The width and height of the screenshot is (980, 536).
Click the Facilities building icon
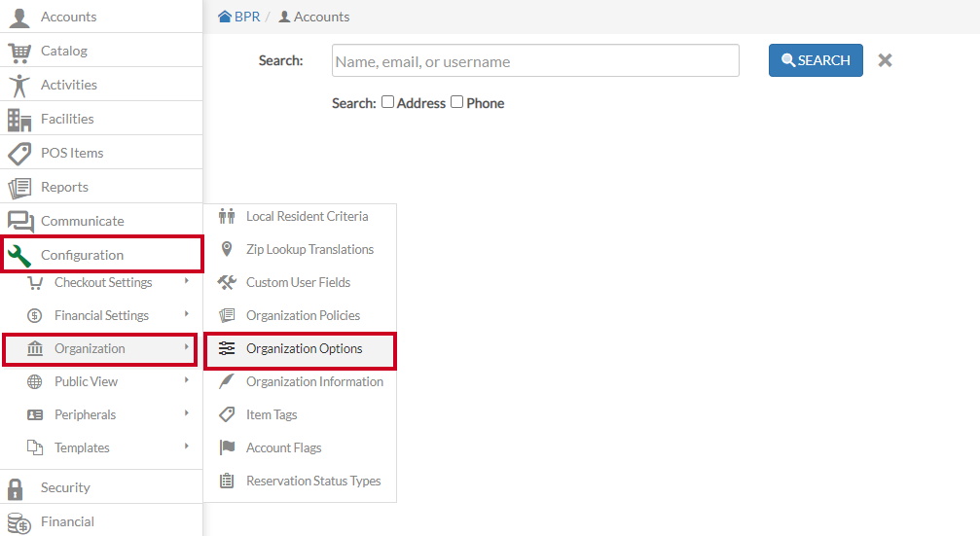(x=19, y=120)
